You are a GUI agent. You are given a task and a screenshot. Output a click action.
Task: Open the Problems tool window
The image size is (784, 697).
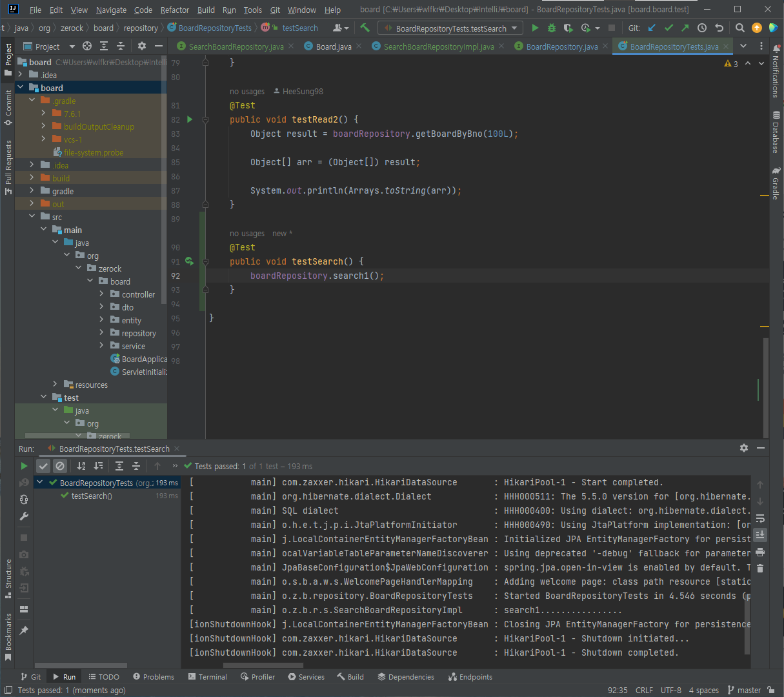click(154, 677)
